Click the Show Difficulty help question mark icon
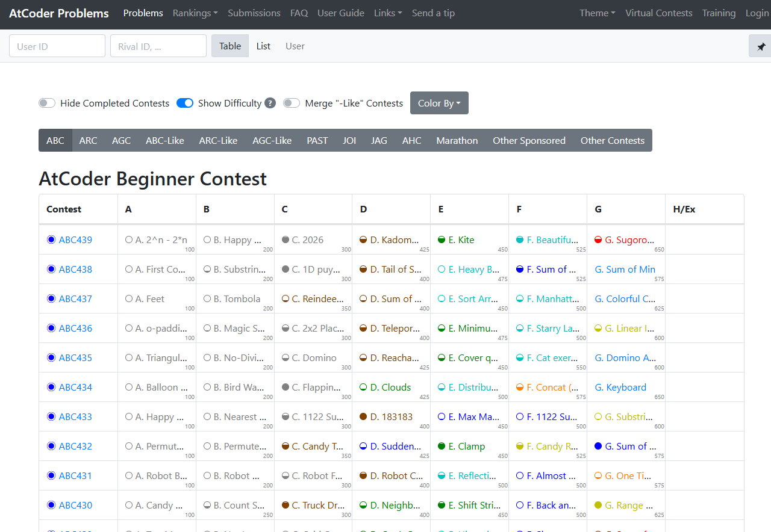Image resolution: width=771 pixels, height=532 pixels. click(x=270, y=103)
